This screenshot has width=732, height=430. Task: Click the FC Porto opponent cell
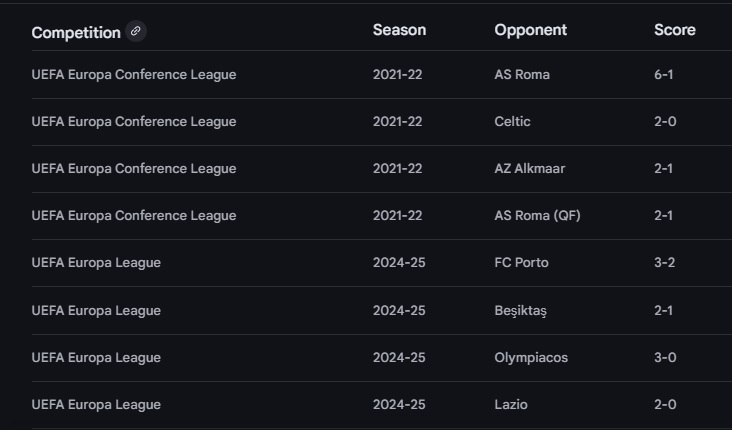(x=521, y=263)
